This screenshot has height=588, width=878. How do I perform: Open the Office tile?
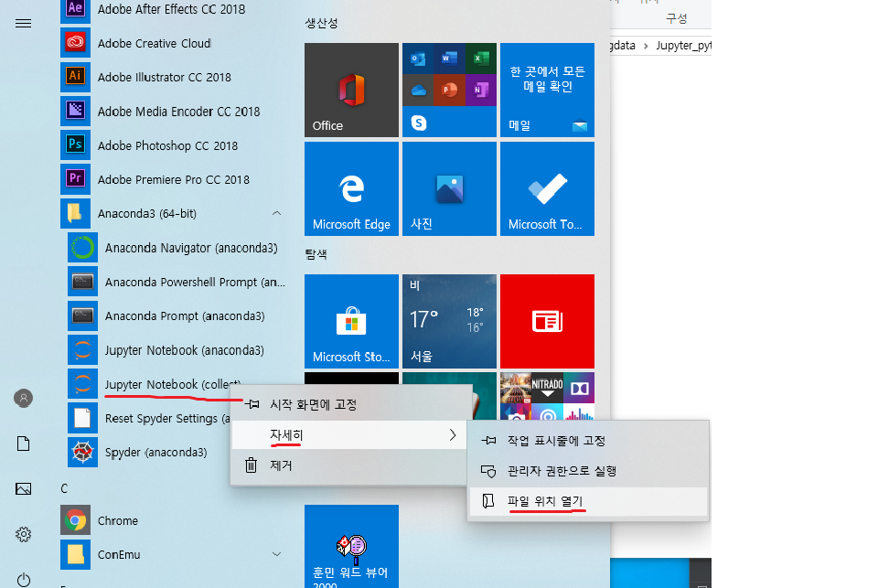pos(351,91)
